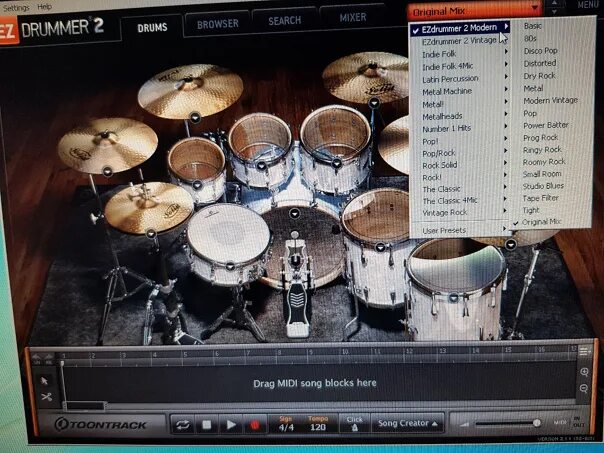The width and height of the screenshot is (604, 453).
Task: Hit the snare drum head
Action: (x=229, y=232)
